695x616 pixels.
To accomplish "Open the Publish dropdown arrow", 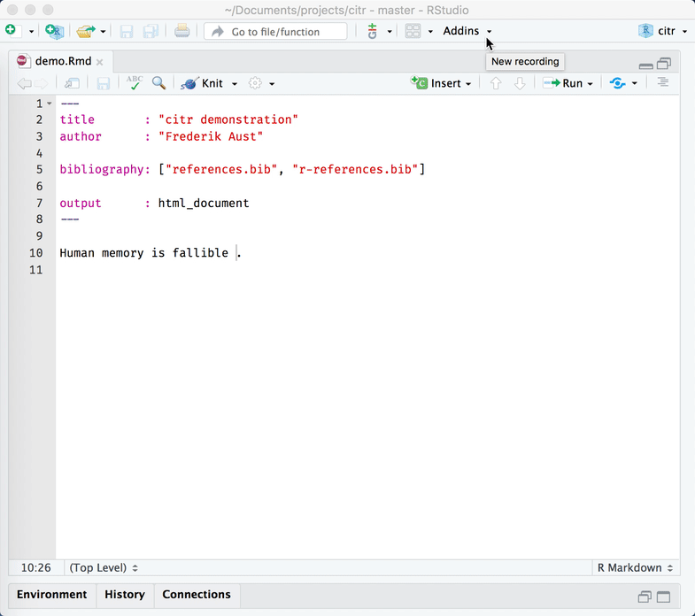I will (634, 84).
